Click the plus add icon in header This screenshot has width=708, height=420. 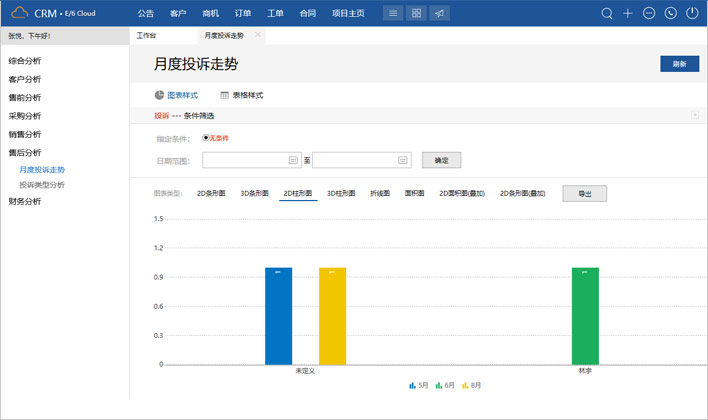[x=628, y=14]
